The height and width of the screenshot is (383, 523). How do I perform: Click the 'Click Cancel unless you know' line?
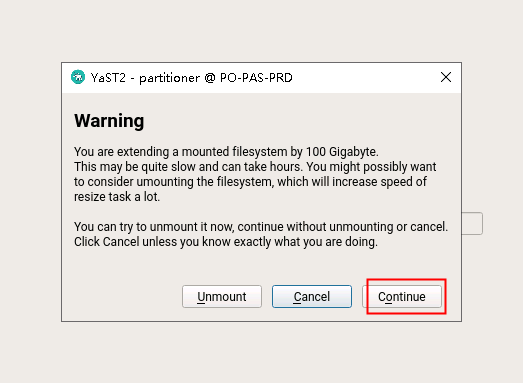[226, 242]
